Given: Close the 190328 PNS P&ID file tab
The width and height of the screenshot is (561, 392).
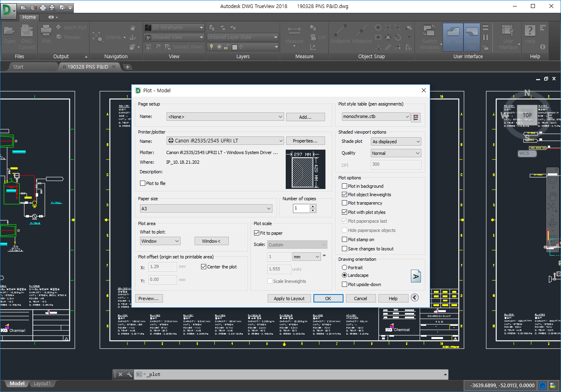Looking at the screenshot, I should [114, 67].
